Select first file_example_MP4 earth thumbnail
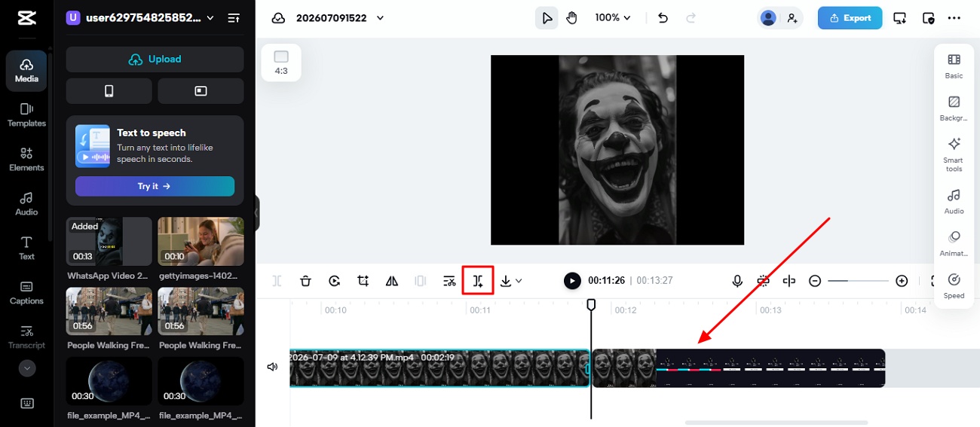Image resolution: width=980 pixels, height=427 pixels. [x=109, y=381]
